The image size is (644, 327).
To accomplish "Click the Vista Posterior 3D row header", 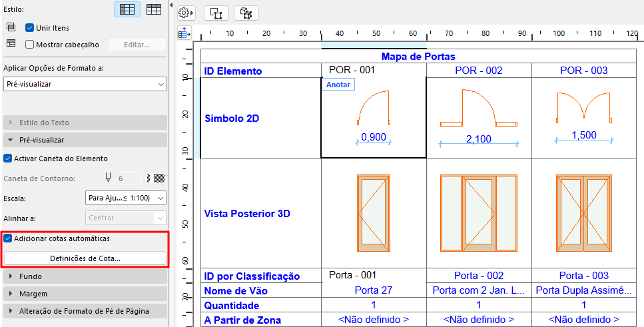I will click(261, 213).
